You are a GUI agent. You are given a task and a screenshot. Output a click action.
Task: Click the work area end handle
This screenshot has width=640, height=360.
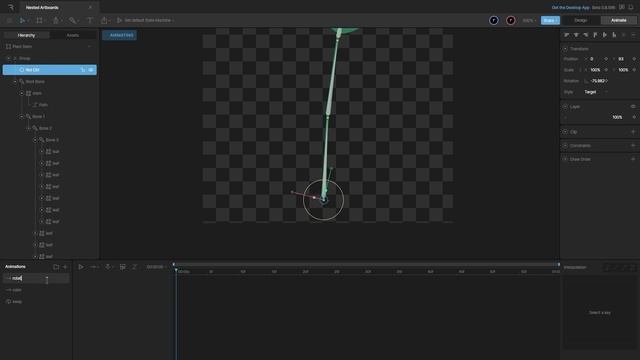point(558,264)
